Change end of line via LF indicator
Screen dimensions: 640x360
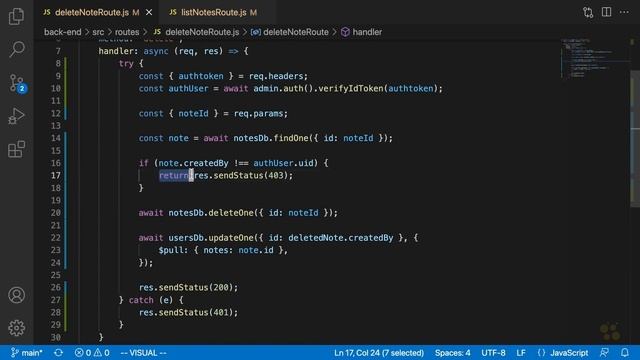(x=521, y=353)
